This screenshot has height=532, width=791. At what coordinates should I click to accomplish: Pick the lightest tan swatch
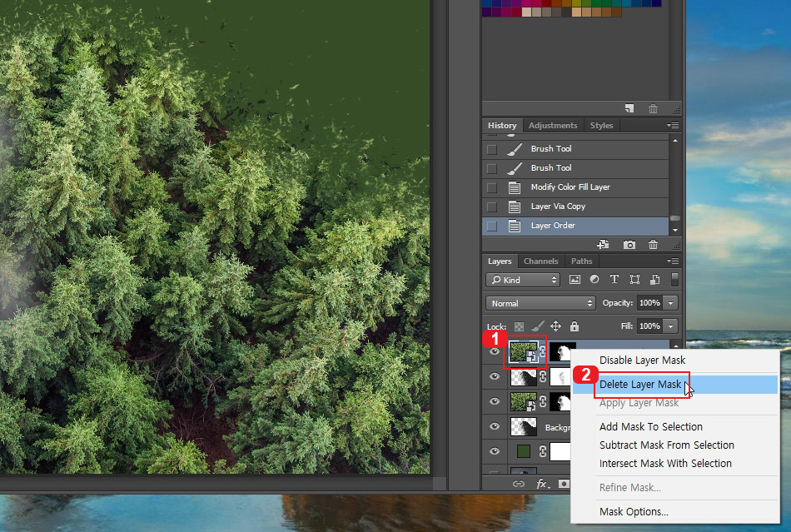coord(526,12)
